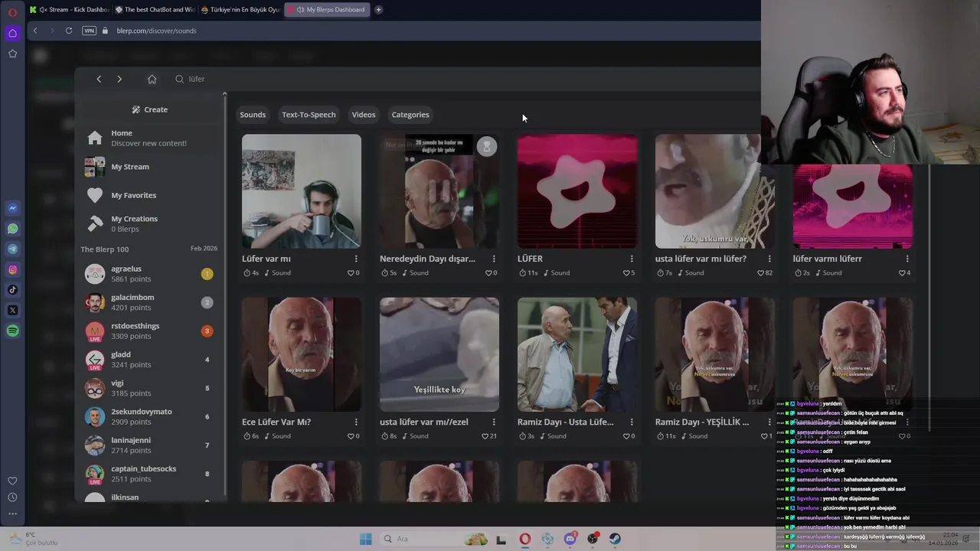Screen dimensions: 980x551
Task: Click the browser address bar URL
Action: point(157,31)
